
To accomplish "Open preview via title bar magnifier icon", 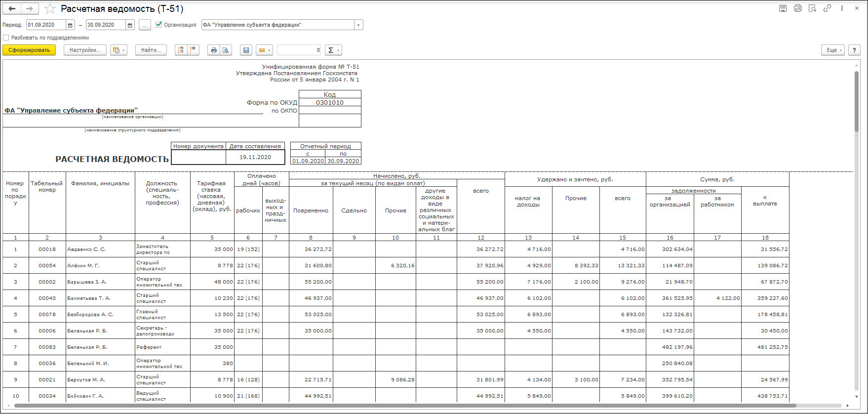I will coord(812,8).
